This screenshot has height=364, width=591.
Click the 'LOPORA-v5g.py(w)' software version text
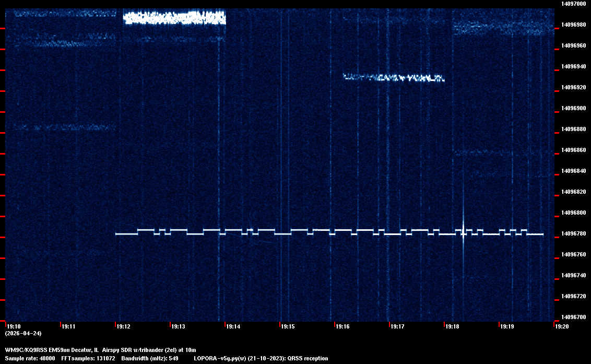tap(220, 358)
